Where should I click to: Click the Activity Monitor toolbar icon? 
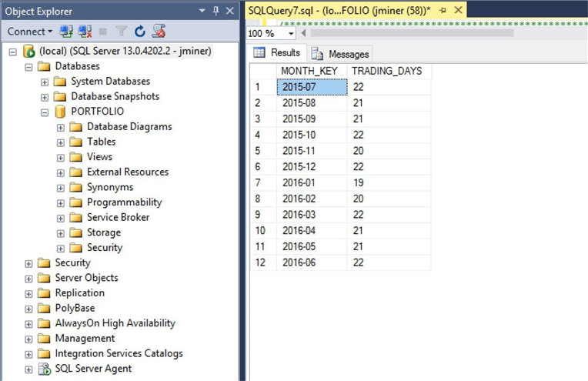coord(159,32)
